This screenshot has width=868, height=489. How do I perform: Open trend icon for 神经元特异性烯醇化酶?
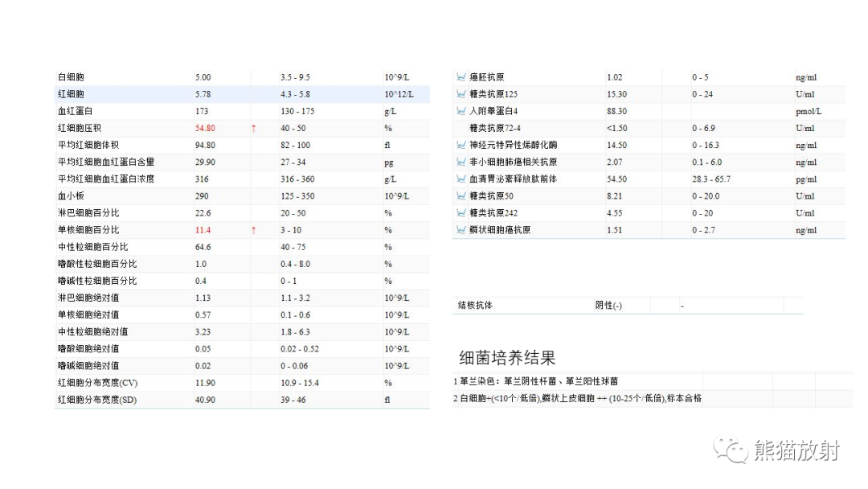(461, 145)
